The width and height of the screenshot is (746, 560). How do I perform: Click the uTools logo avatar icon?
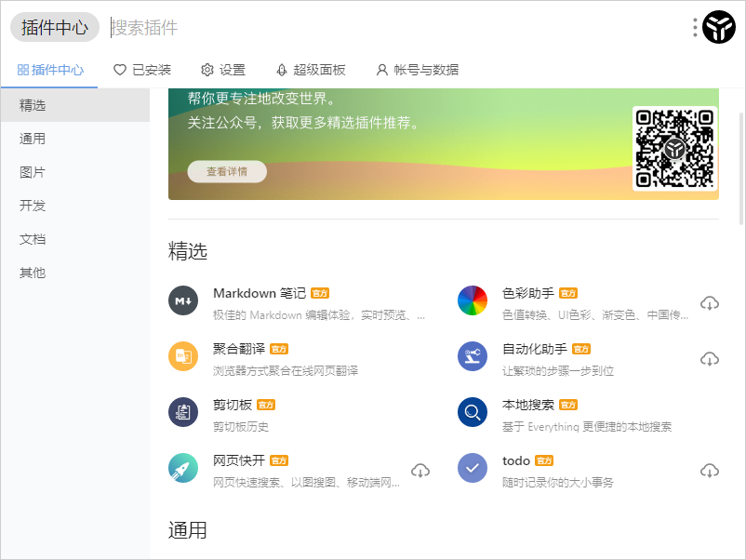coord(719,28)
